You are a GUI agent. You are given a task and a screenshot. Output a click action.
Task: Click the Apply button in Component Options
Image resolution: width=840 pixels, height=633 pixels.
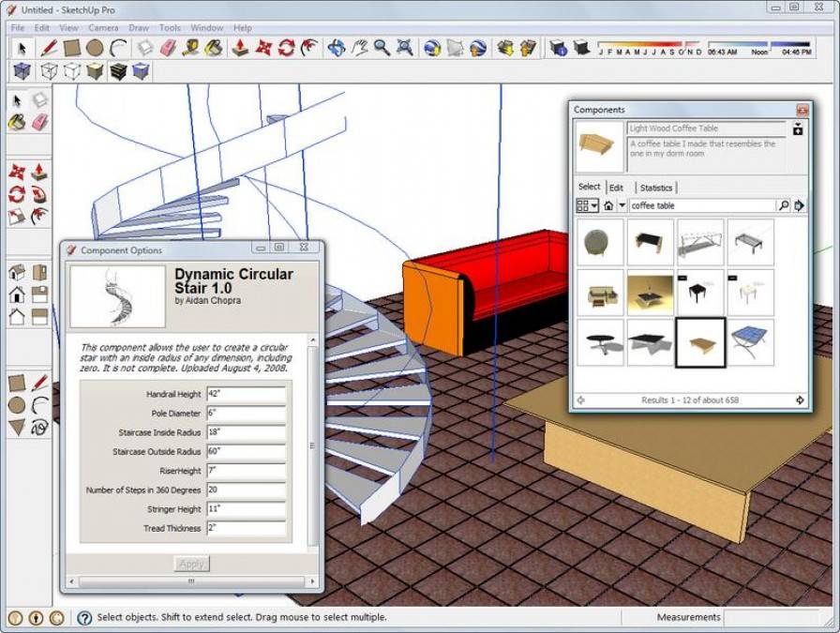(x=192, y=564)
